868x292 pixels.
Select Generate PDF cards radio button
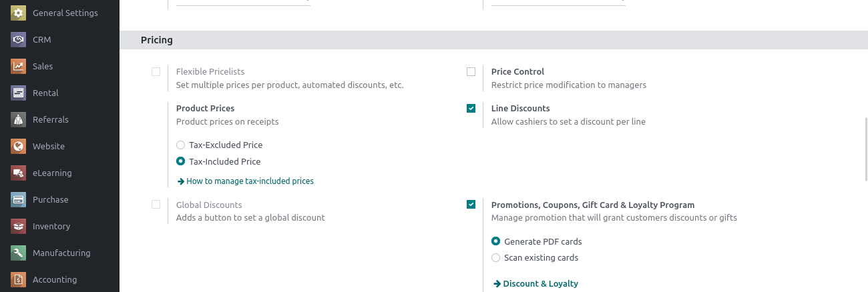[495, 241]
